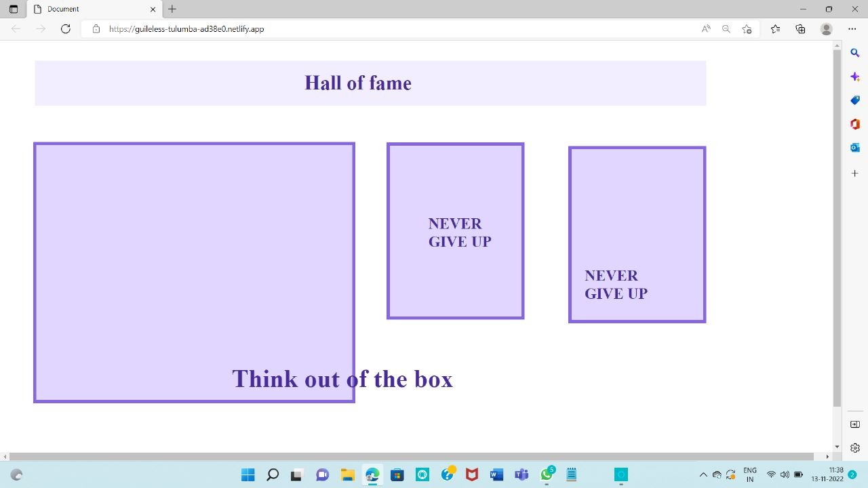Open the sidebar Outlook icon
The image size is (868, 488).
(855, 147)
